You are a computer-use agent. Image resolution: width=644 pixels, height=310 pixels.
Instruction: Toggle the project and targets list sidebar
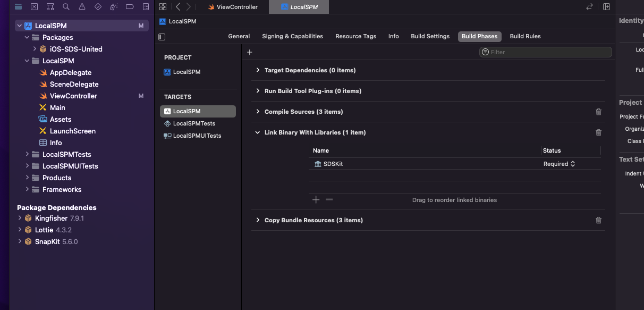click(x=162, y=37)
